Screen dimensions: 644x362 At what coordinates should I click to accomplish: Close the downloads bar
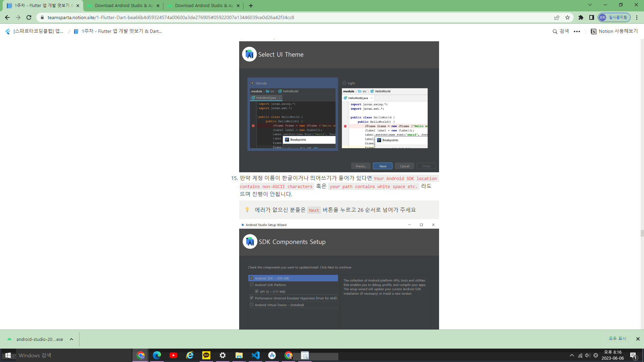638,339
